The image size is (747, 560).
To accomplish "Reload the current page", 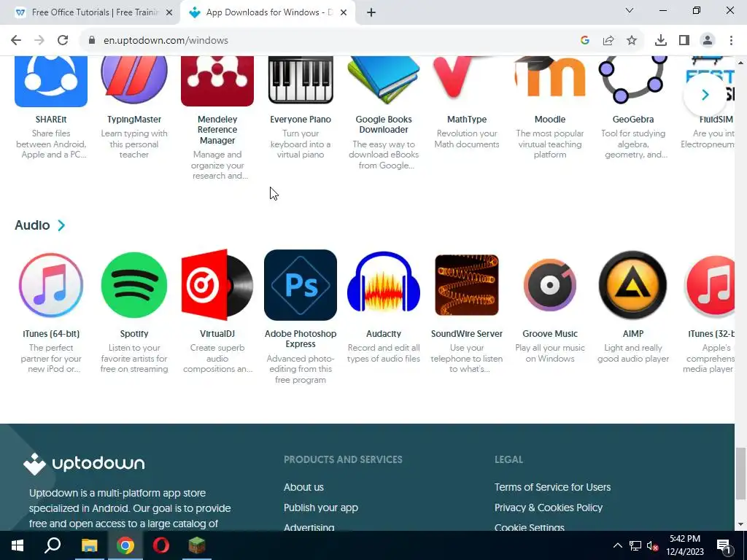I will (x=63, y=41).
